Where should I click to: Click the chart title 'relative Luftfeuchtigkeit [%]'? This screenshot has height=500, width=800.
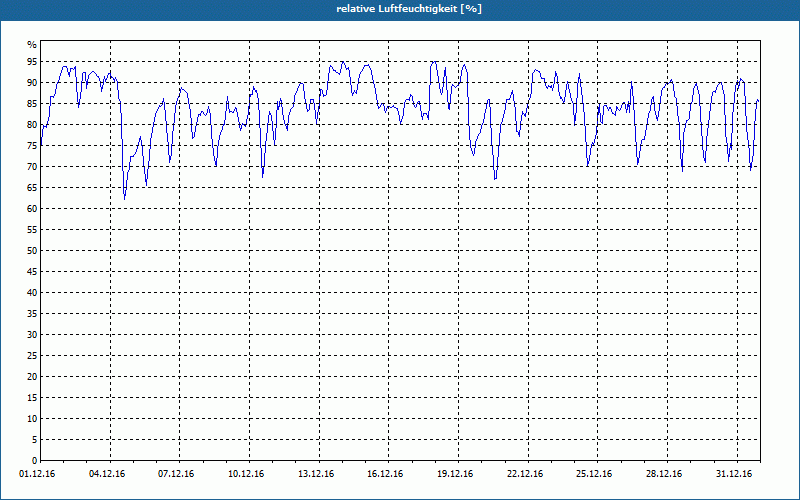coord(409,9)
